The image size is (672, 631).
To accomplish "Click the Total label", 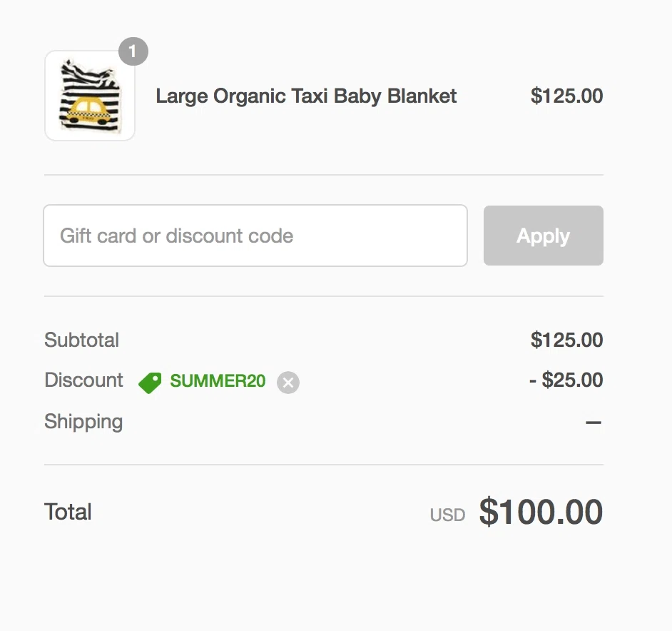I will coord(68,512).
